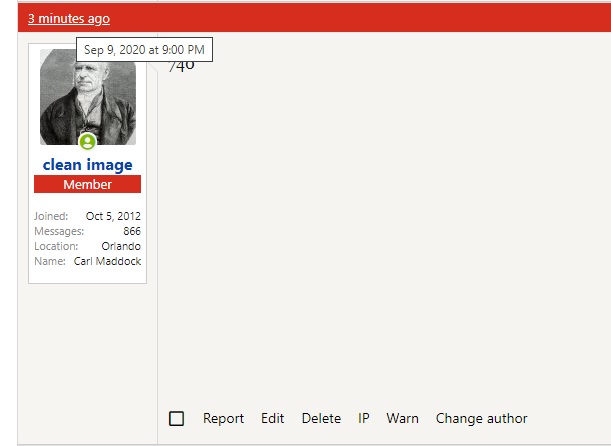
Task: Choose Change author action
Action: pyautogui.click(x=481, y=419)
